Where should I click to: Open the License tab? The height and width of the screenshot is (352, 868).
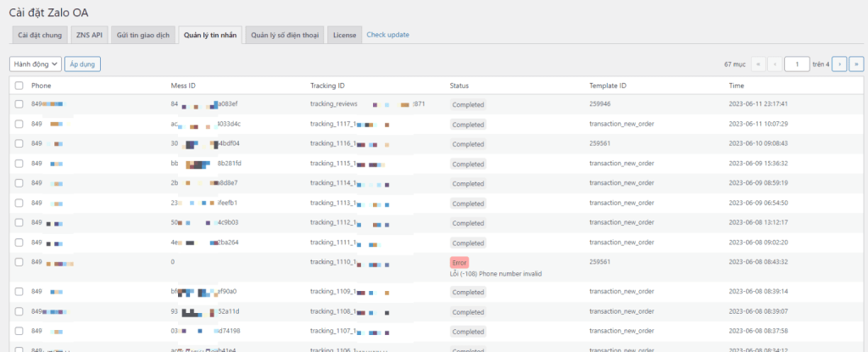[344, 35]
